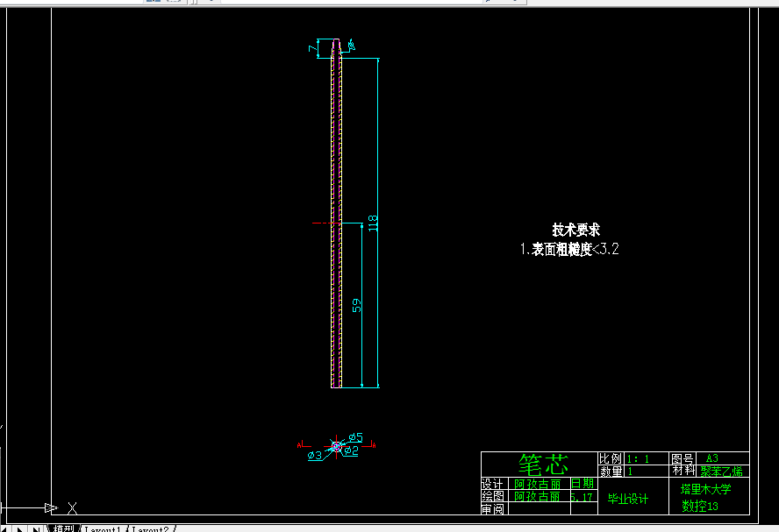This screenshot has height=532, width=779.
Task: Select the 数控13 class text
Action: 700,507
